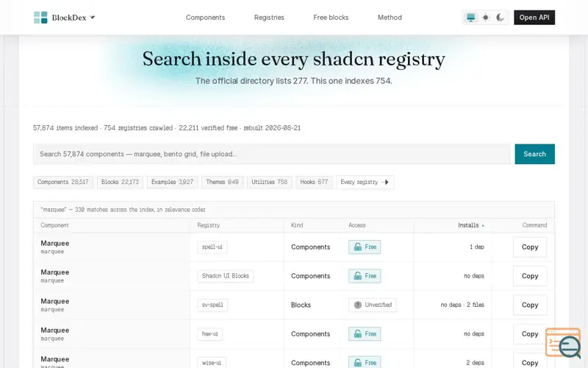Click the Free badge in spell-ui row
The image size is (588, 368).
coord(365,247)
